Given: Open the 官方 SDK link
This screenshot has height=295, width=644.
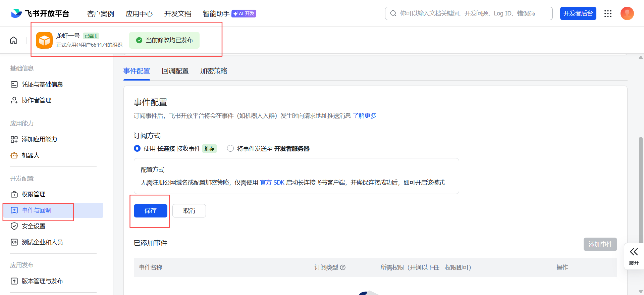Looking at the screenshot, I should click(272, 183).
